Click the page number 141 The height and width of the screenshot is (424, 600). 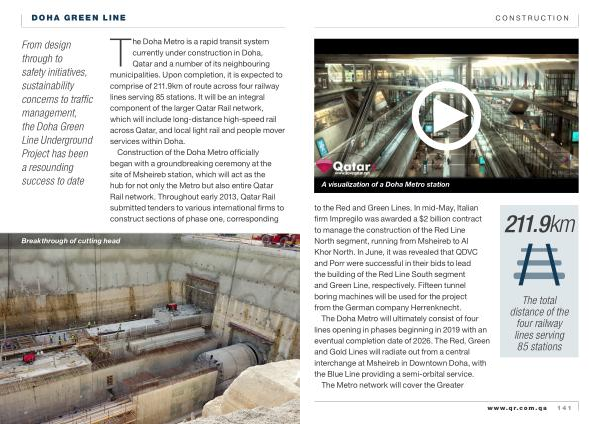(x=564, y=408)
